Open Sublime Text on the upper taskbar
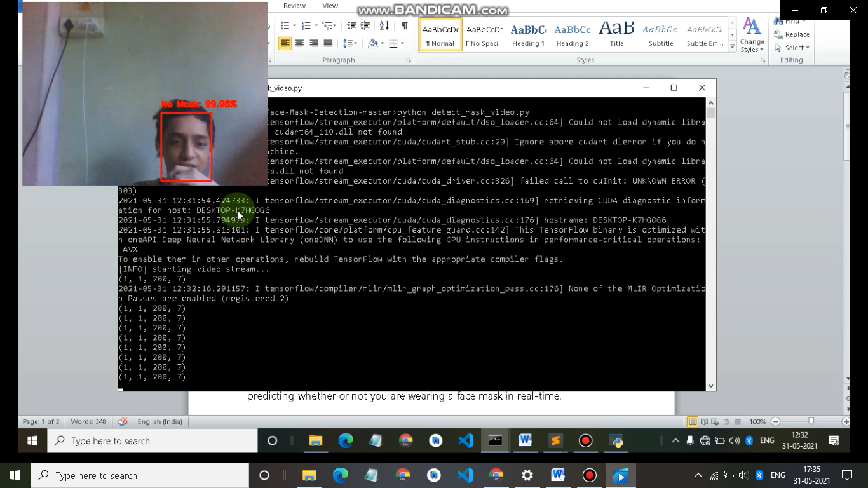This screenshot has width=868, height=488. (555, 440)
